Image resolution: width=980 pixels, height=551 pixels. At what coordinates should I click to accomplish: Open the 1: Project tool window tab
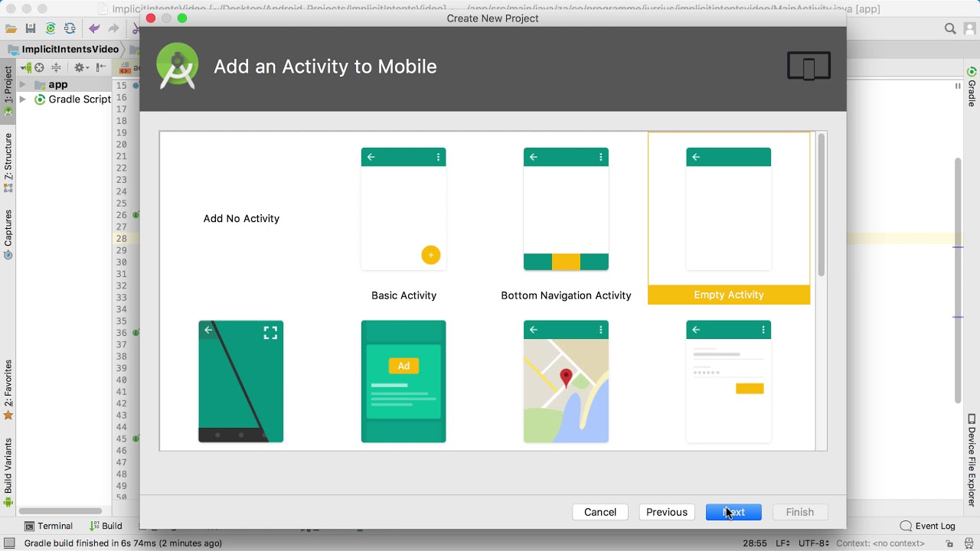pos(8,90)
